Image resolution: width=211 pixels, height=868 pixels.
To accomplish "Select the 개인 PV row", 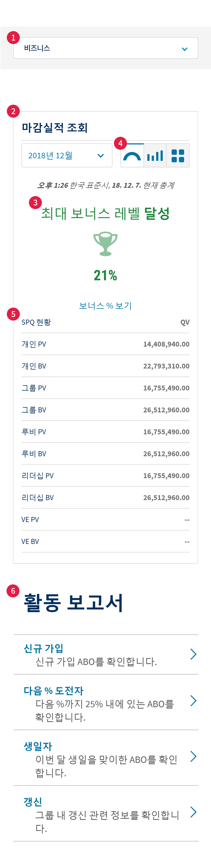I will tap(105, 344).
